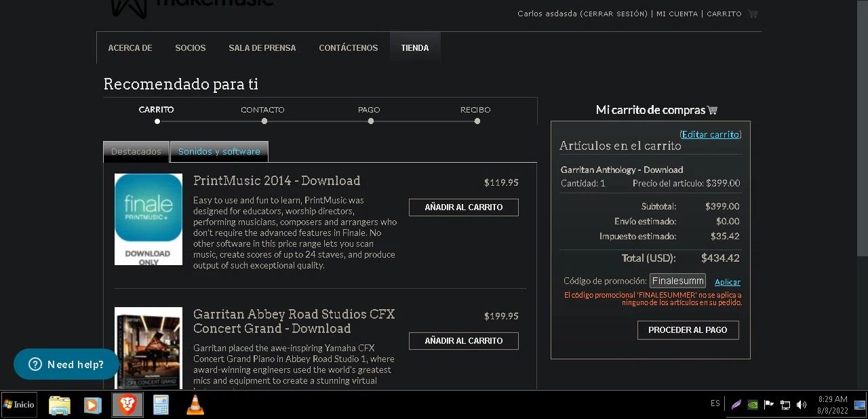Click the $199.95 price
Viewport: 868px width, 419px height.
(x=501, y=316)
